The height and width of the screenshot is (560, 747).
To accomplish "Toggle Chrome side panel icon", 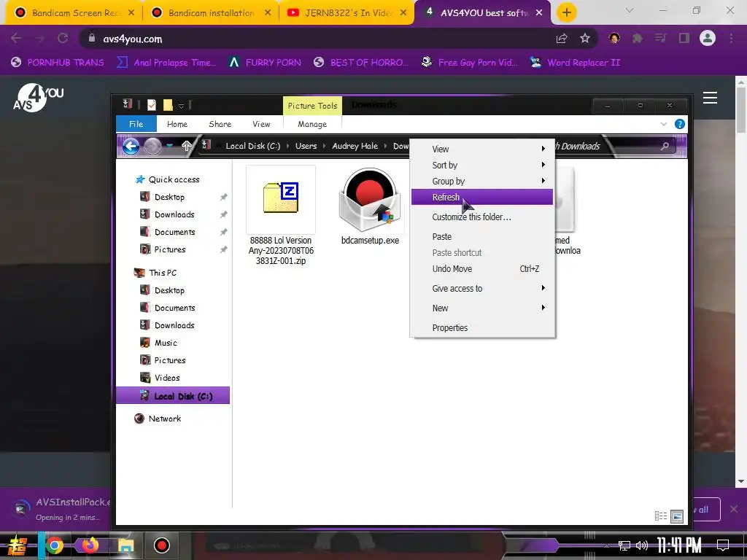I will coord(684,39).
